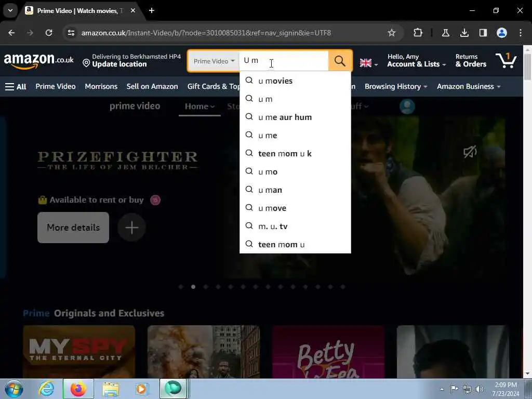The width and height of the screenshot is (532, 399).
Task: Bookmark page with the star icon
Action: (392, 33)
